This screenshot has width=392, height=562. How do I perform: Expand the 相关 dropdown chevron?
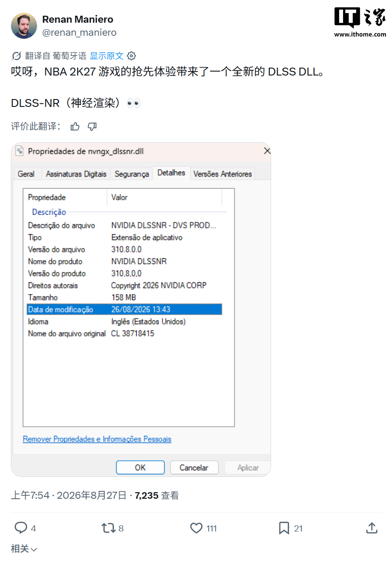pos(34,549)
